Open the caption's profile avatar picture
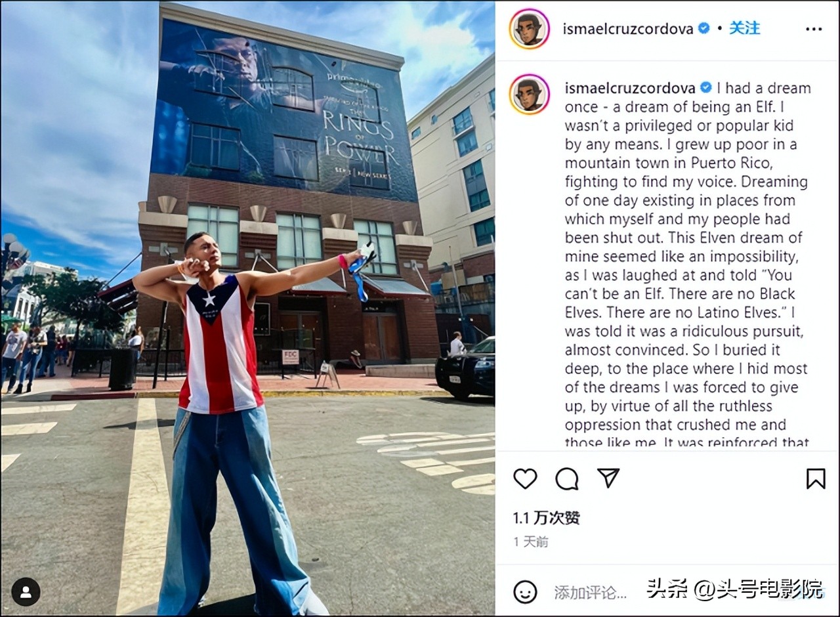This screenshot has height=617, width=840. pyautogui.click(x=530, y=94)
